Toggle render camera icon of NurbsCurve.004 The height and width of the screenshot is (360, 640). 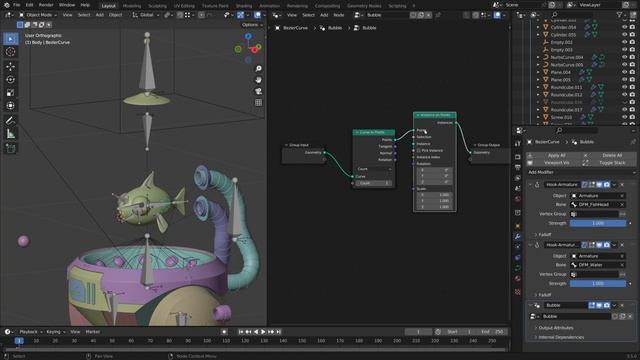(632, 57)
